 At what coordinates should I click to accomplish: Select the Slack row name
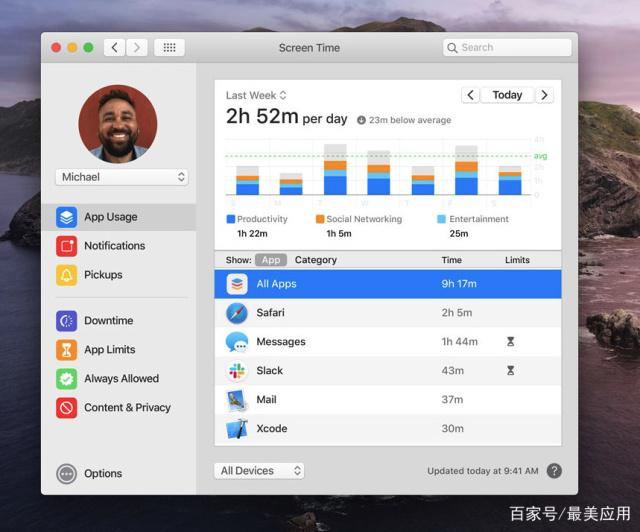click(269, 371)
